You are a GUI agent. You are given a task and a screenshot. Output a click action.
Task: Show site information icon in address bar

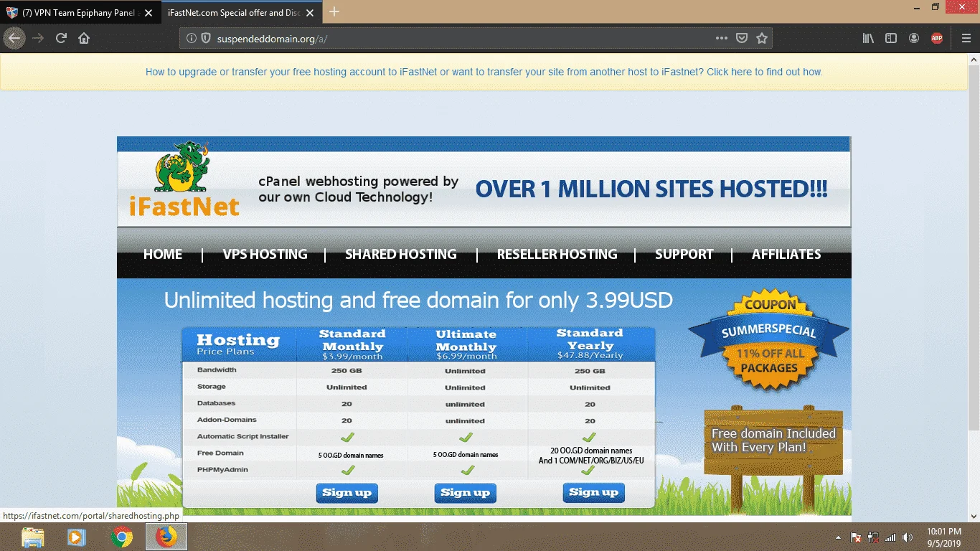point(192,39)
